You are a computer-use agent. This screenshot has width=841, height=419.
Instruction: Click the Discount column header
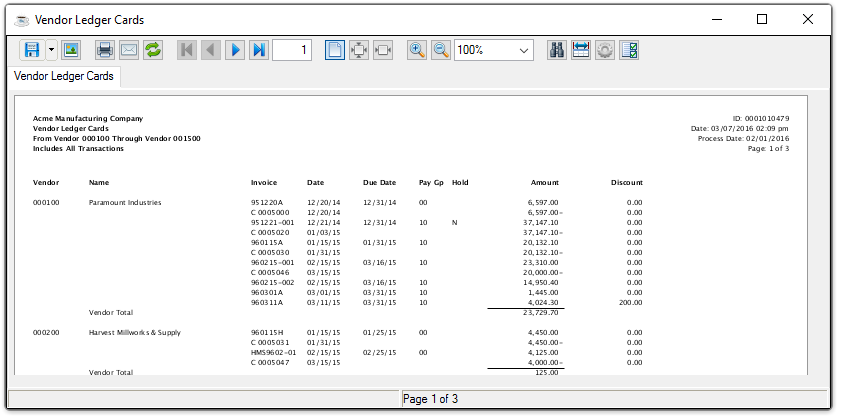pos(626,183)
